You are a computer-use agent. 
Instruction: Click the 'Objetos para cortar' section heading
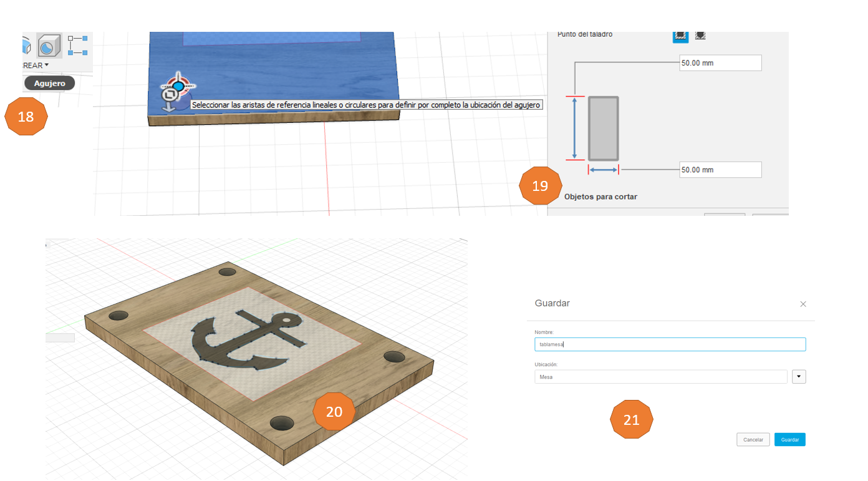(x=600, y=197)
